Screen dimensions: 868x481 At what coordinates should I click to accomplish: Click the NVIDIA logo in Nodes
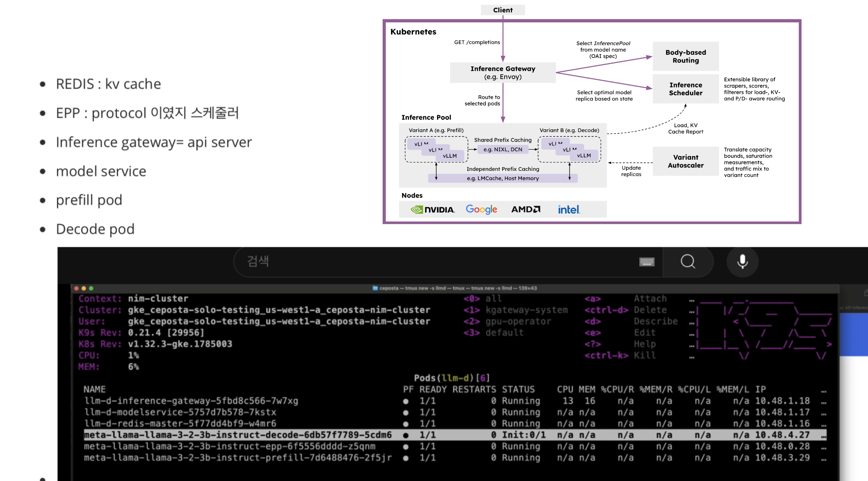point(433,209)
